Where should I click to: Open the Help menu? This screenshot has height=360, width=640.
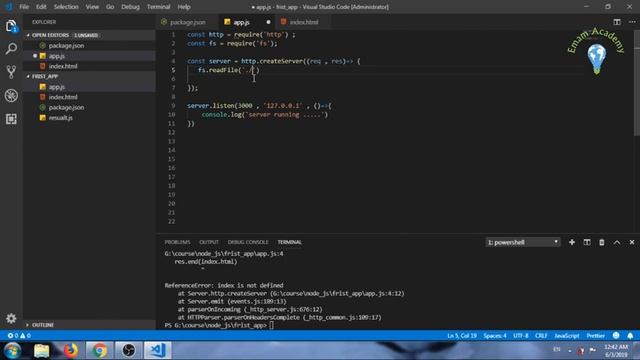(x=184, y=7)
